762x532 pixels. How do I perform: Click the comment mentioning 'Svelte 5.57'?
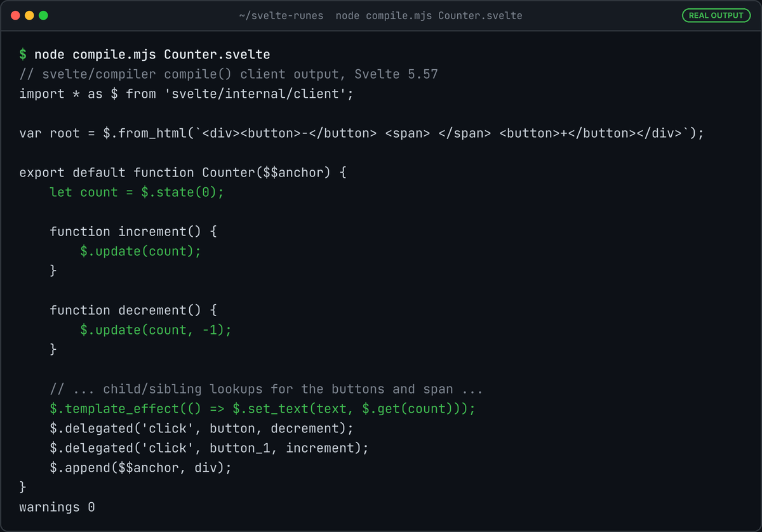pyautogui.click(x=229, y=74)
